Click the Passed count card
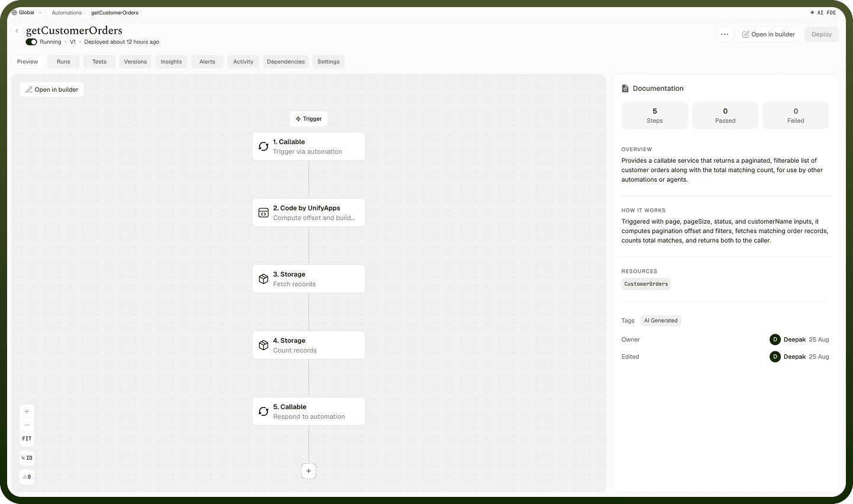 pos(725,115)
